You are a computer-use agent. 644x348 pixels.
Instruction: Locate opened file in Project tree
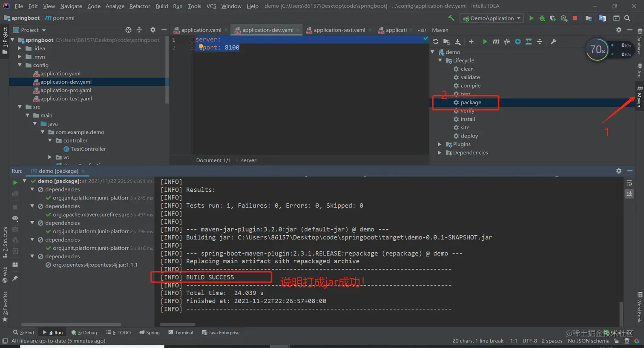pyautogui.click(x=128, y=30)
